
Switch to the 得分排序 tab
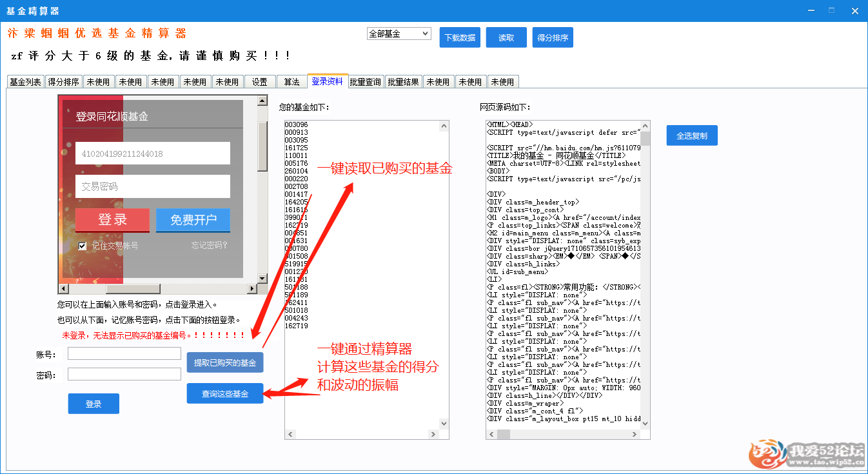pyautogui.click(x=64, y=82)
